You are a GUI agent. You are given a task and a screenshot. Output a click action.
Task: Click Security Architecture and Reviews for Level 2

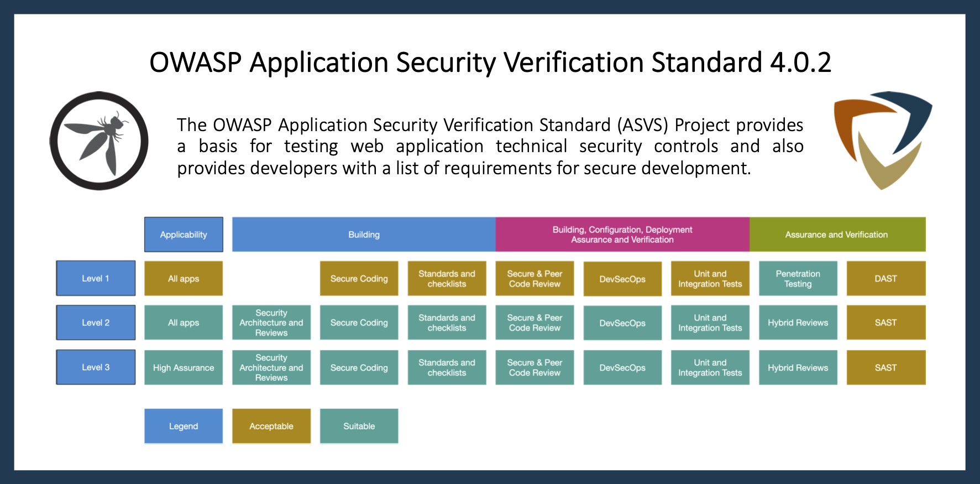point(271,322)
